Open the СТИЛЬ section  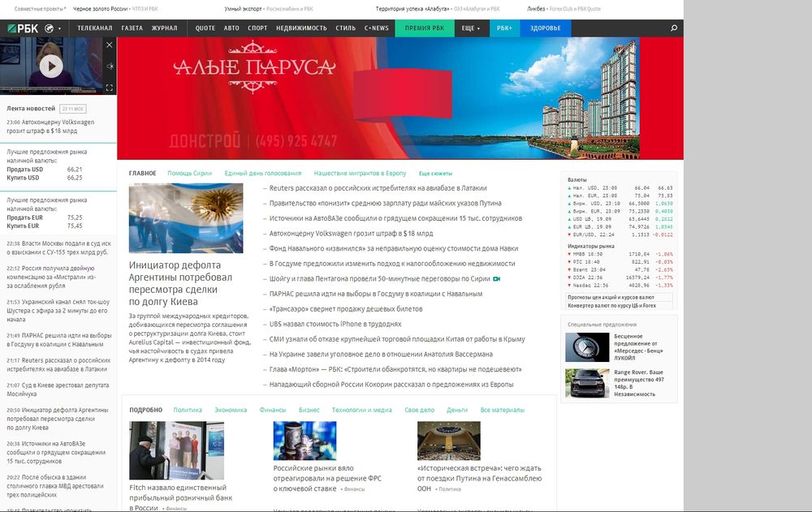[x=345, y=28]
